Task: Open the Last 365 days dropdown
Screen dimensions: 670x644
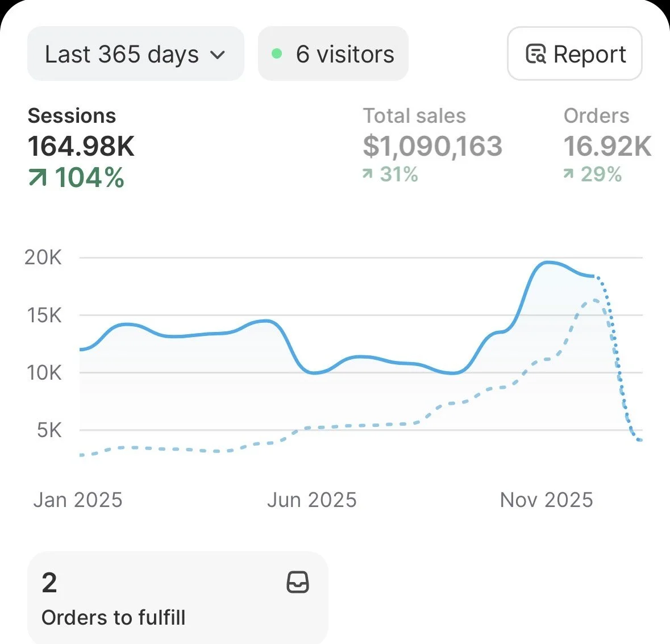Action: [x=135, y=54]
